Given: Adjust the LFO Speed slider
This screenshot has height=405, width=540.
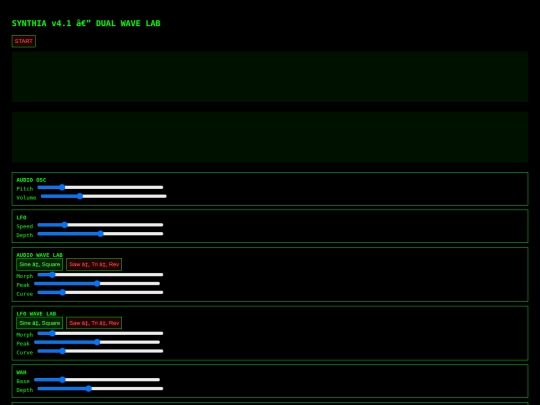Looking at the screenshot, I should [100, 225].
